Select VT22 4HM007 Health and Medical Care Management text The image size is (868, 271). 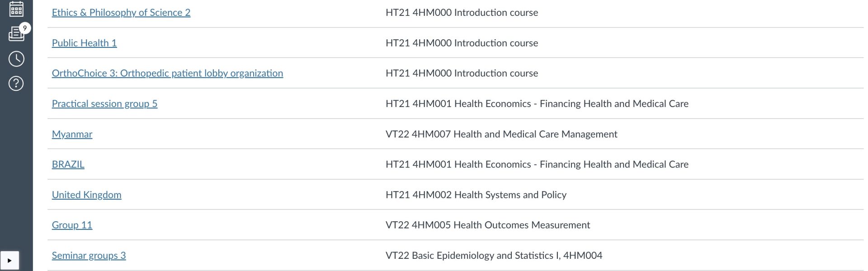click(501, 134)
